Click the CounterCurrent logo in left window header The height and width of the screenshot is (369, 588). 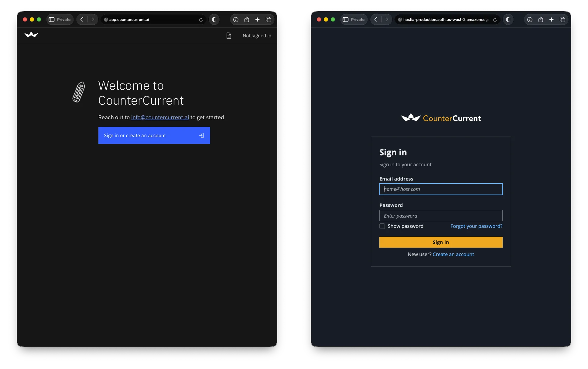point(31,35)
